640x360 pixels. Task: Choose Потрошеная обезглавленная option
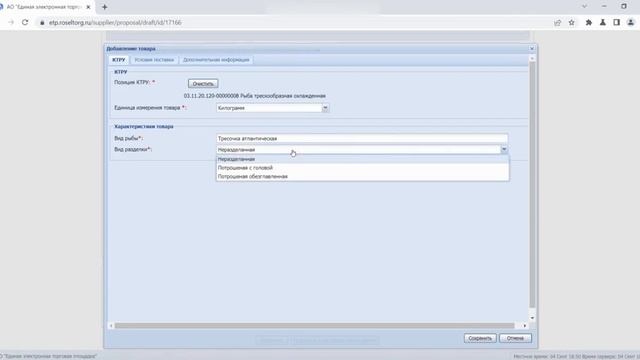pos(362,176)
